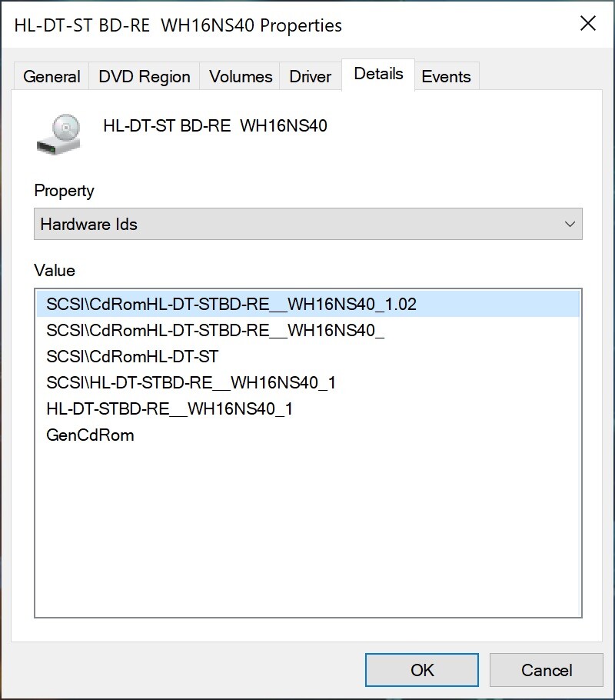Click the Value label above the list
The image size is (615, 700).
click(55, 271)
